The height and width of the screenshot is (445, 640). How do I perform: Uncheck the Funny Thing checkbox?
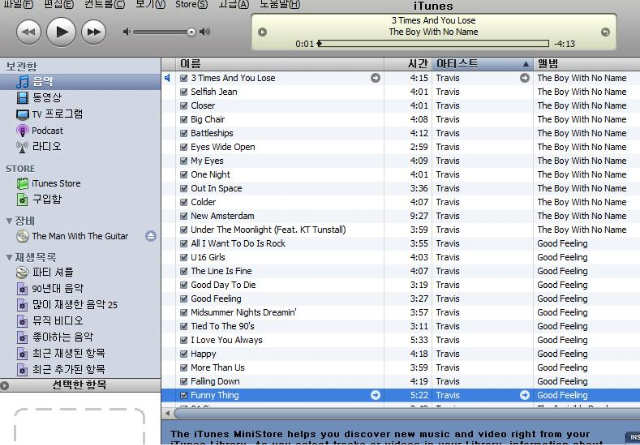[x=184, y=395]
